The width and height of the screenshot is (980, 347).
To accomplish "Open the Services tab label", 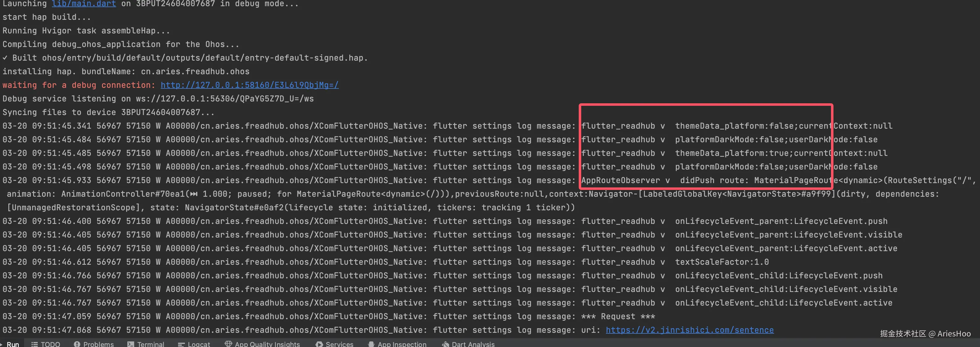I will tap(339, 344).
